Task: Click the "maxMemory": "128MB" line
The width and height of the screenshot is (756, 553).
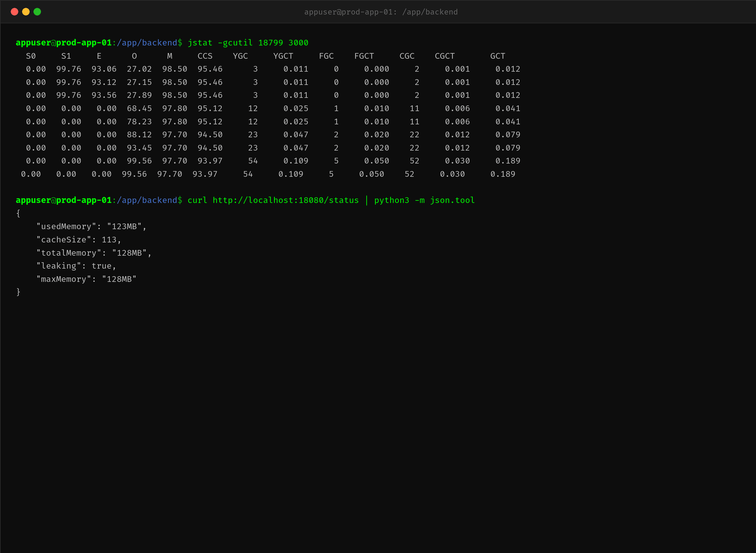Action: click(86, 279)
